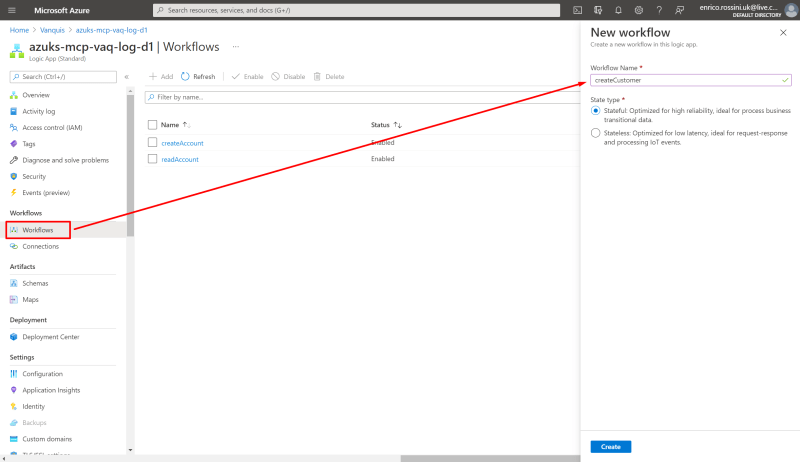Tick the readAccount row checkbox
Viewport: 800px width, 462px height.
point(152,159)
